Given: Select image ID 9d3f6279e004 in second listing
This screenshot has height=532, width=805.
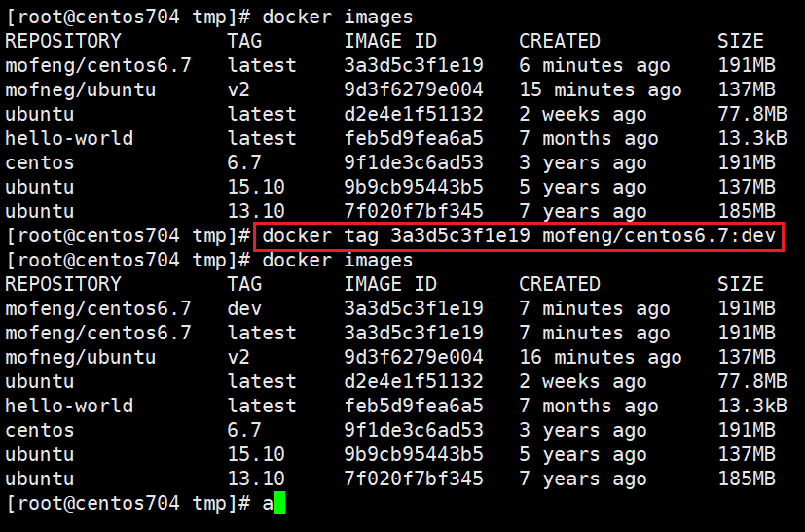Looking at the screenshot, I should click(x=414, y=357).
